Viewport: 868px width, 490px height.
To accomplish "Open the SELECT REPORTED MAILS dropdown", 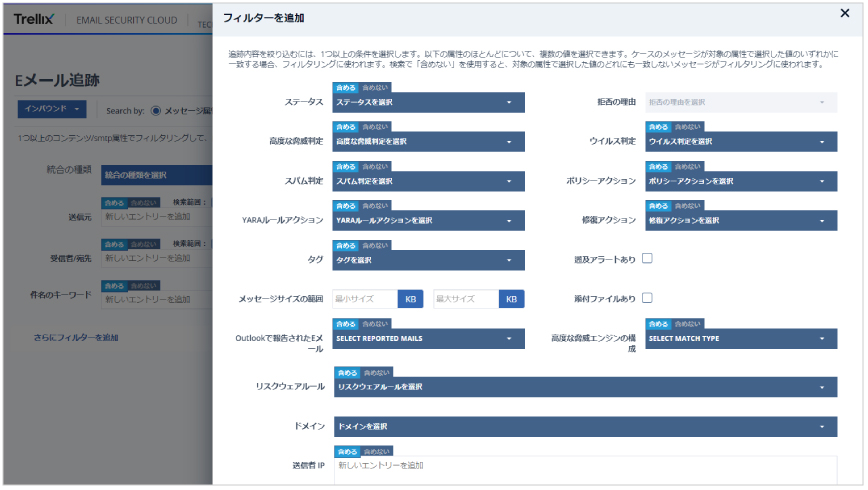I will pos(428,338).
